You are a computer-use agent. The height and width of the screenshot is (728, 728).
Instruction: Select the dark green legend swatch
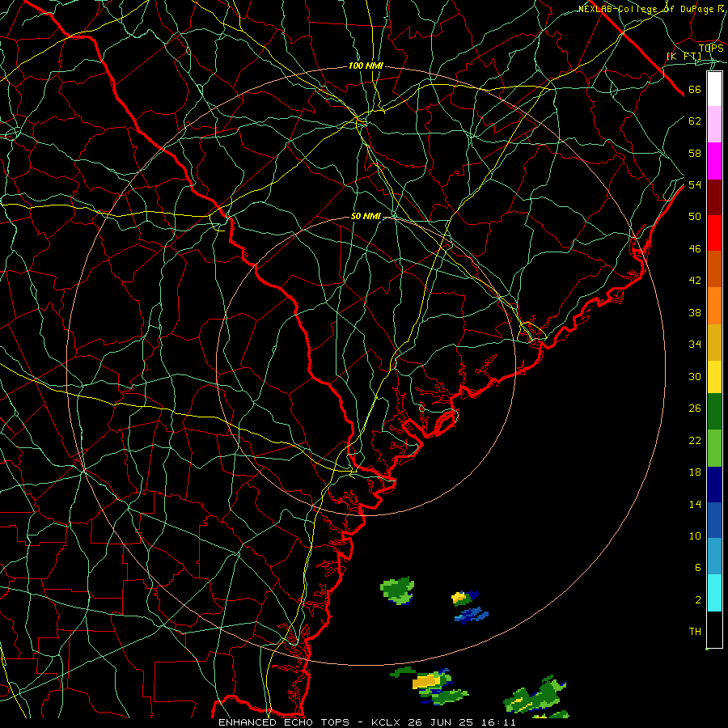[714, 412]
